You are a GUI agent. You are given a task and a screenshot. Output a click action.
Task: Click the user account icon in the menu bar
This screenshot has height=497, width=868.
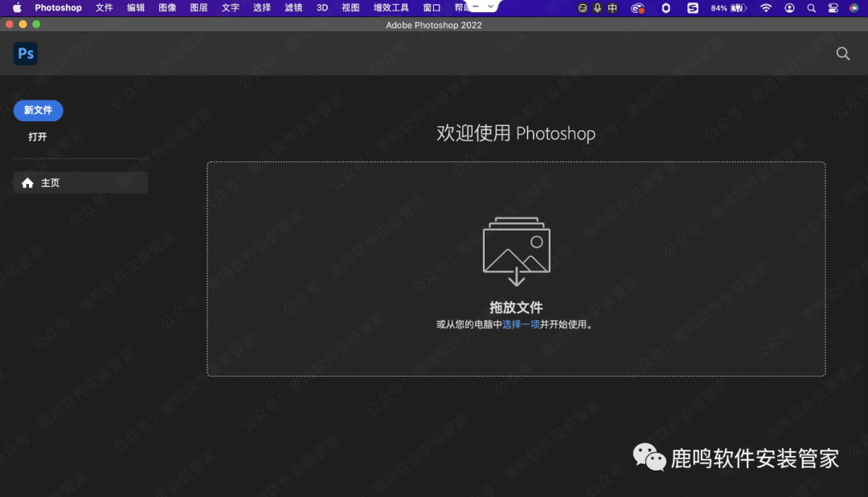(790, 8)
